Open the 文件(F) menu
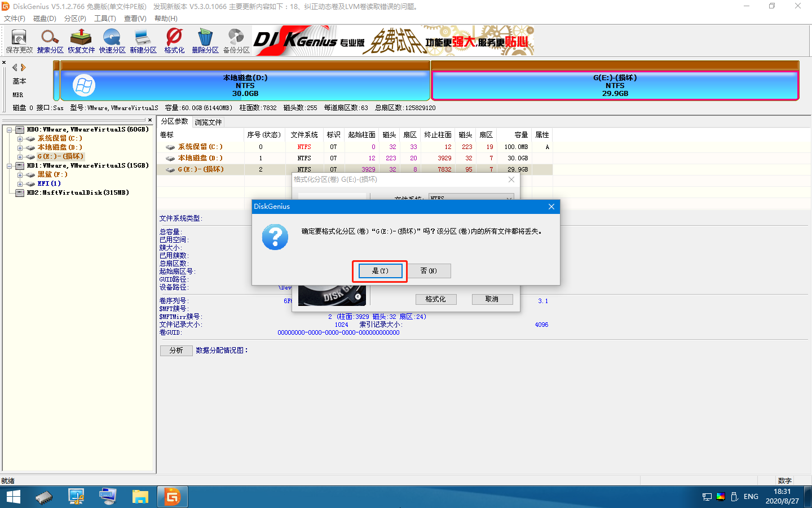 pyautogui.click(x=15, y=19)
